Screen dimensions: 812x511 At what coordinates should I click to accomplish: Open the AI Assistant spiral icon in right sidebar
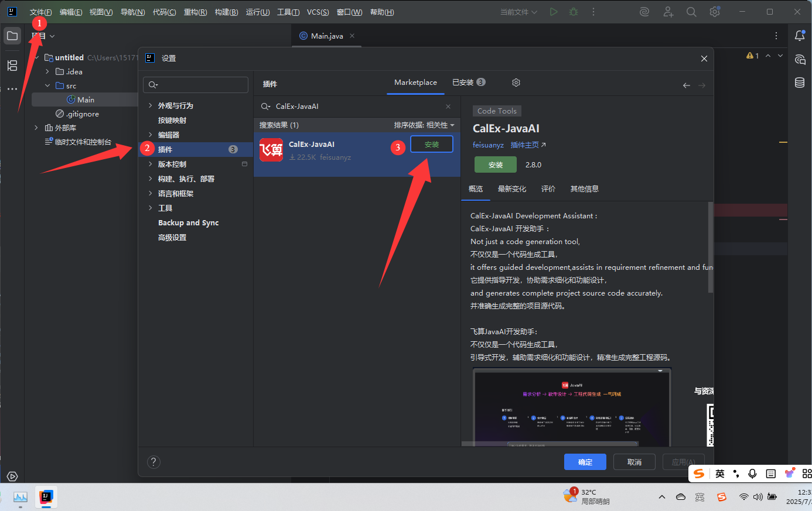point(800,59)
